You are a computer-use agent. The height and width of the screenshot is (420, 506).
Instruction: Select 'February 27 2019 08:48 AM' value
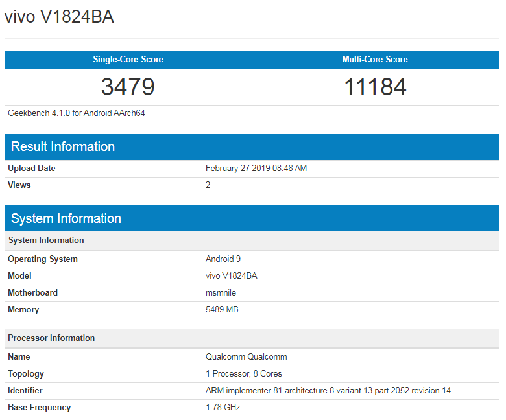coord(256,169)
